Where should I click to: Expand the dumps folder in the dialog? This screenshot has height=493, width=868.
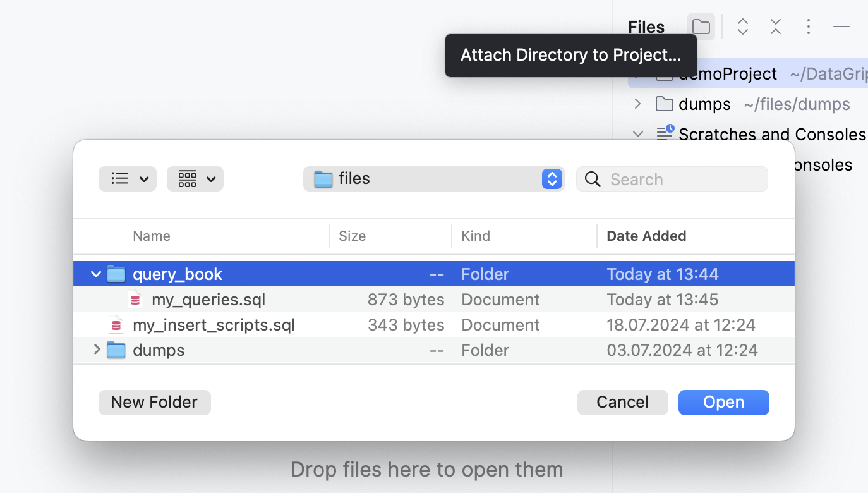coord(96,349)
